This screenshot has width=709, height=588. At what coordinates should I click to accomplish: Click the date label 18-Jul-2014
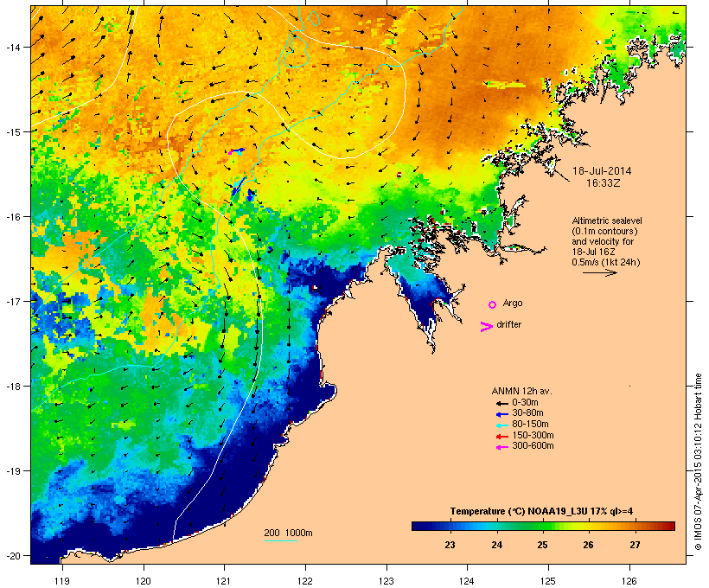click(602, 171)
